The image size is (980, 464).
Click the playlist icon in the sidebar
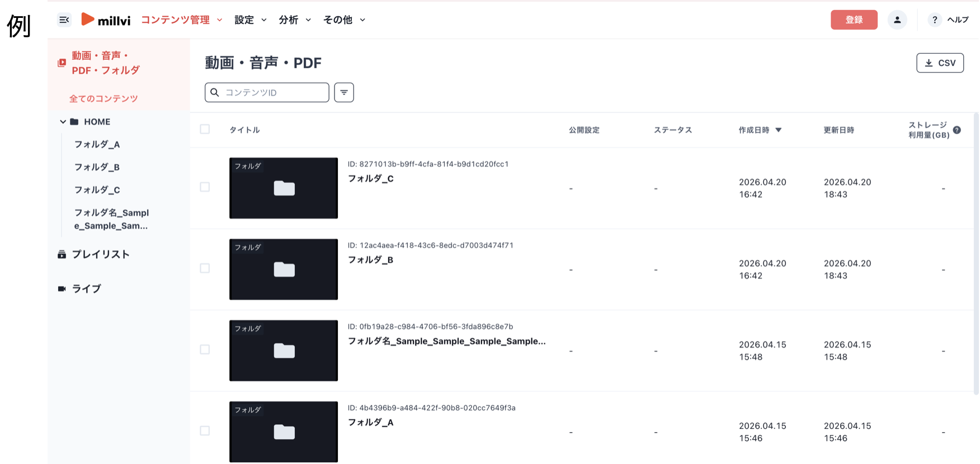pos(62,254)
